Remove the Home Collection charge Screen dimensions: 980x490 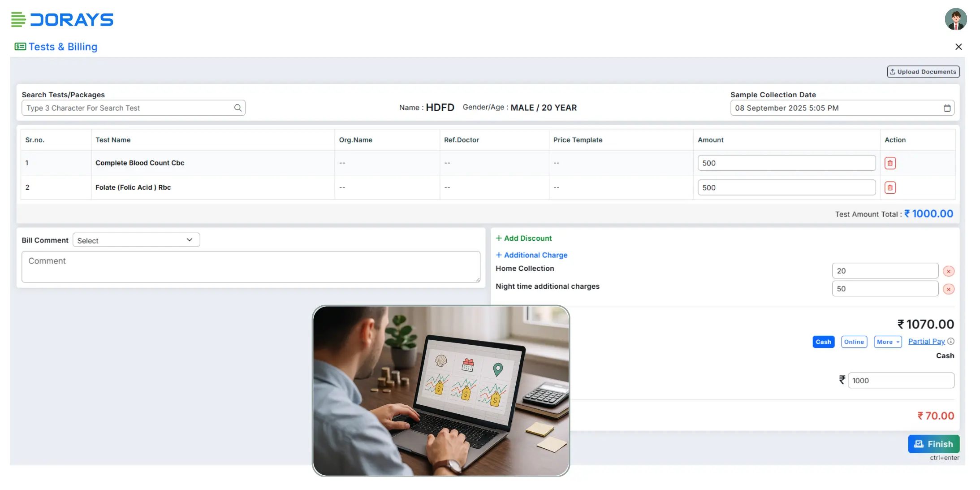948,271
